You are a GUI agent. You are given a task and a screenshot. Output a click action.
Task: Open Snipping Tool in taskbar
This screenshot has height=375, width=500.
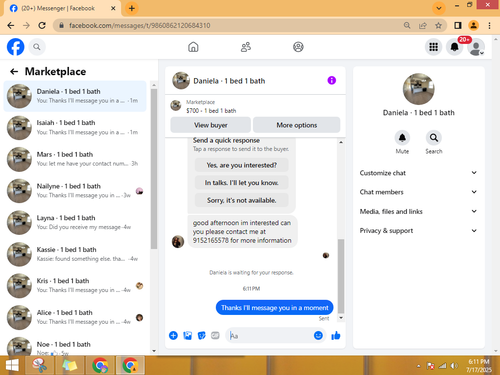pos(40,365)
